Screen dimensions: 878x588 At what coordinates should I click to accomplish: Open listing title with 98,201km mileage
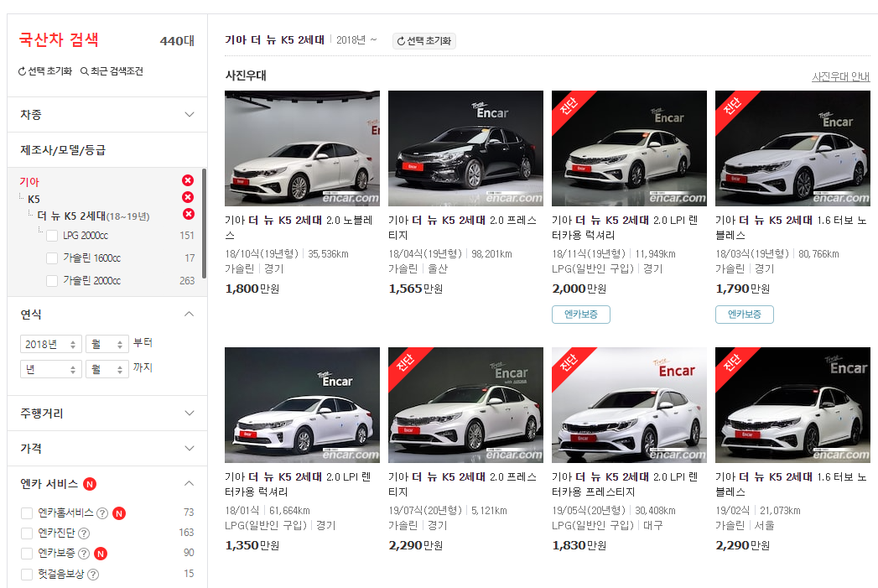point(463,227)
